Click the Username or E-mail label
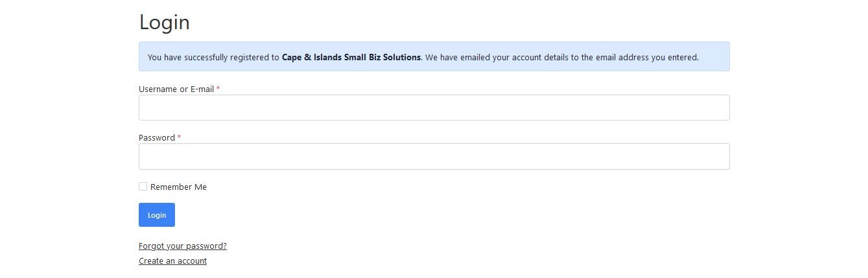The height and width of the screenshot is (278, 868). [176, 89]
